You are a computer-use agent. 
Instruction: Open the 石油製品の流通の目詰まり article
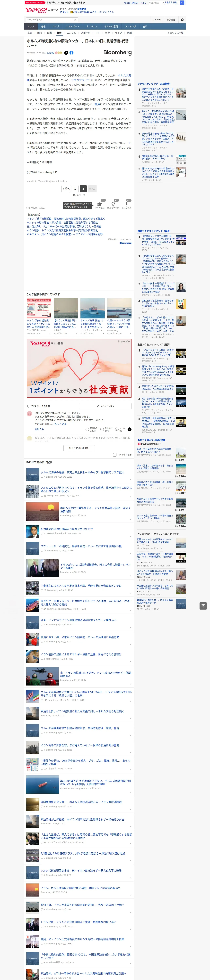[x=67, y=529]
